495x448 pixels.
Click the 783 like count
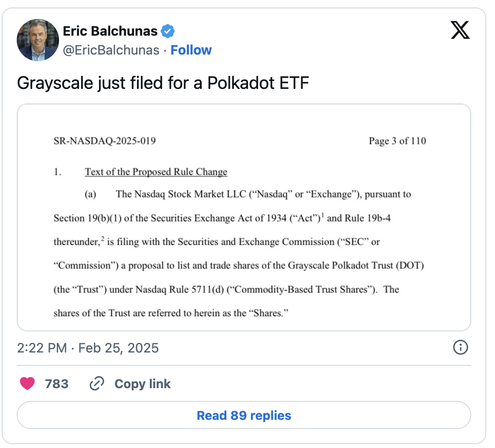click(x=58, y=383)
